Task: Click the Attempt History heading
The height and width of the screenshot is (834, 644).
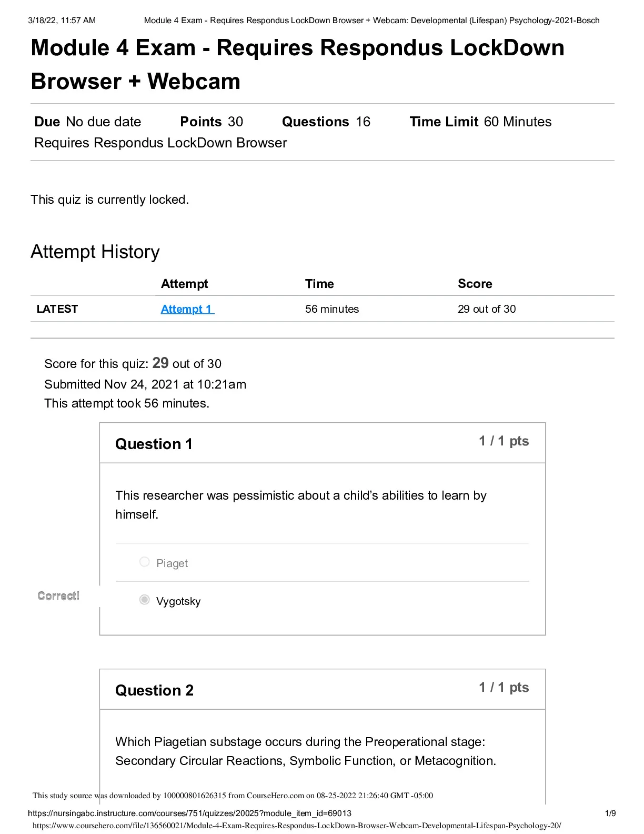Action: 95,252
